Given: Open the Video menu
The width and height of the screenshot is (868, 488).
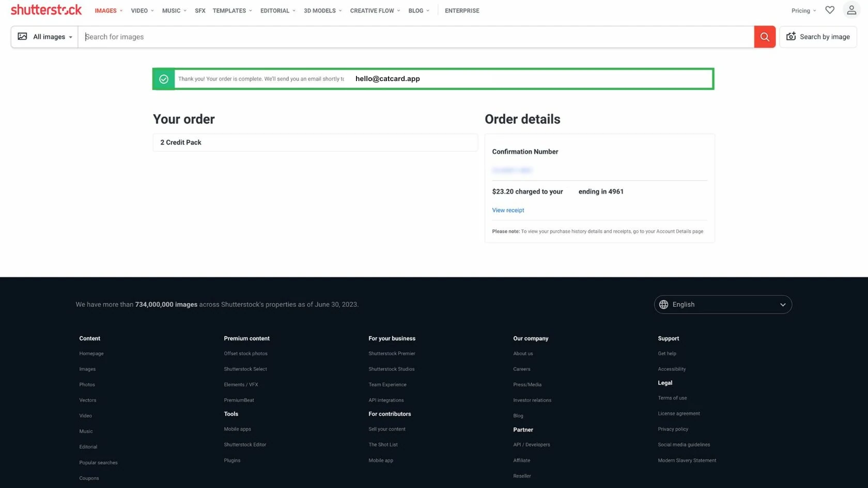Looking at the screenshot, I should coord(143,10).
